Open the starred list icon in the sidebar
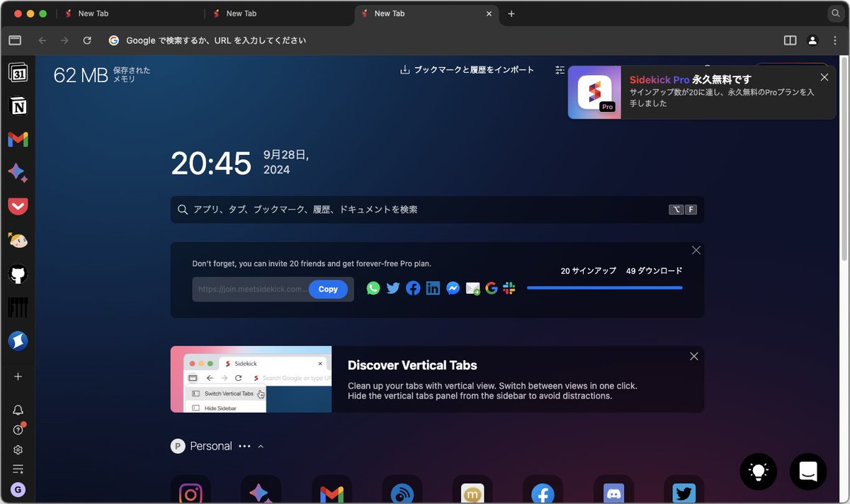This screenshot has height=504, width=850. (18, 469)
